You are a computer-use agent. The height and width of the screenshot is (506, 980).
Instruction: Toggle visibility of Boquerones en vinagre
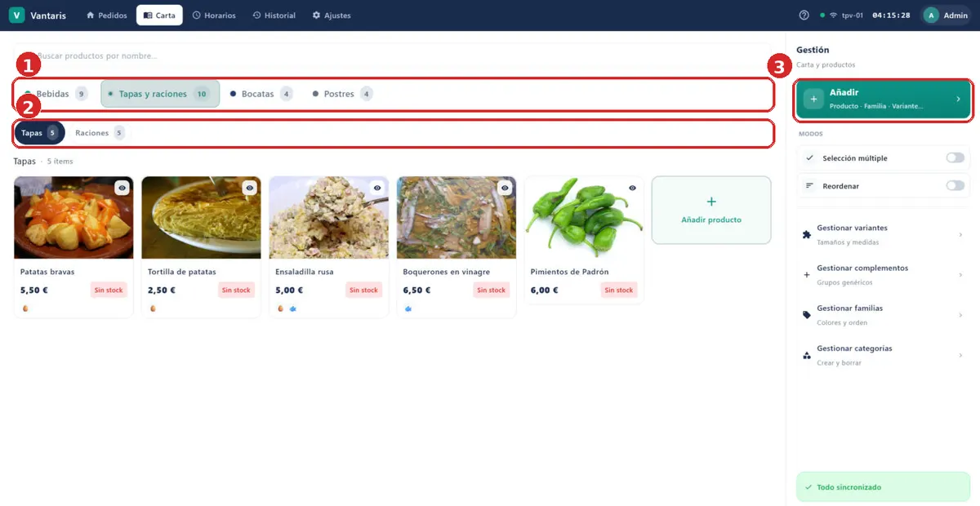[505, 188]
